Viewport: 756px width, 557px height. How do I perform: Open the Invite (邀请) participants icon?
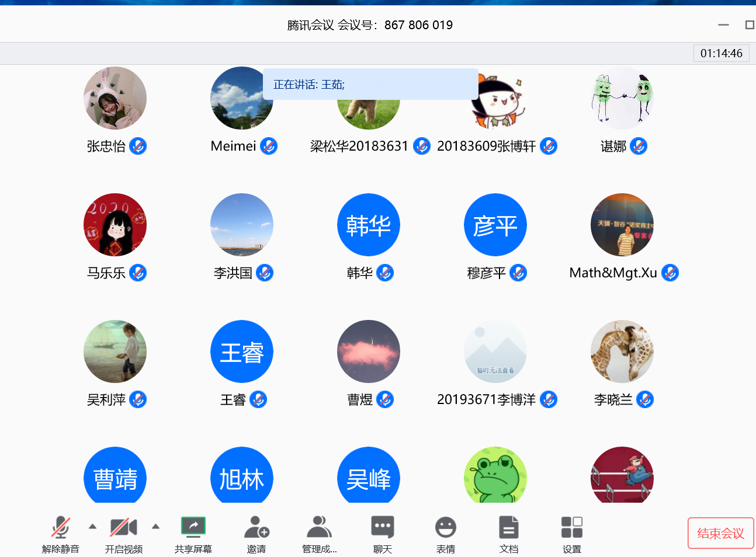pyautogui.click(x=256, y=528)
